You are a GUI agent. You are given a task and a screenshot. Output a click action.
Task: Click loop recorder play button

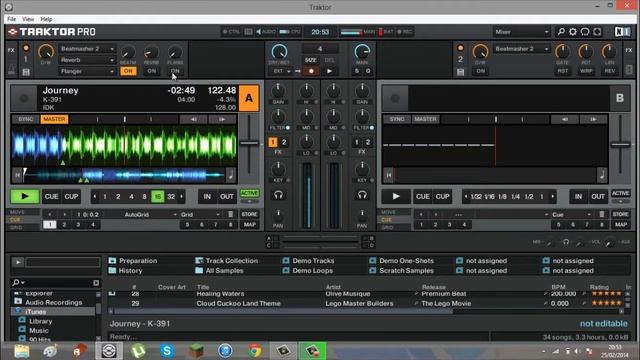[x=329, y=71]
